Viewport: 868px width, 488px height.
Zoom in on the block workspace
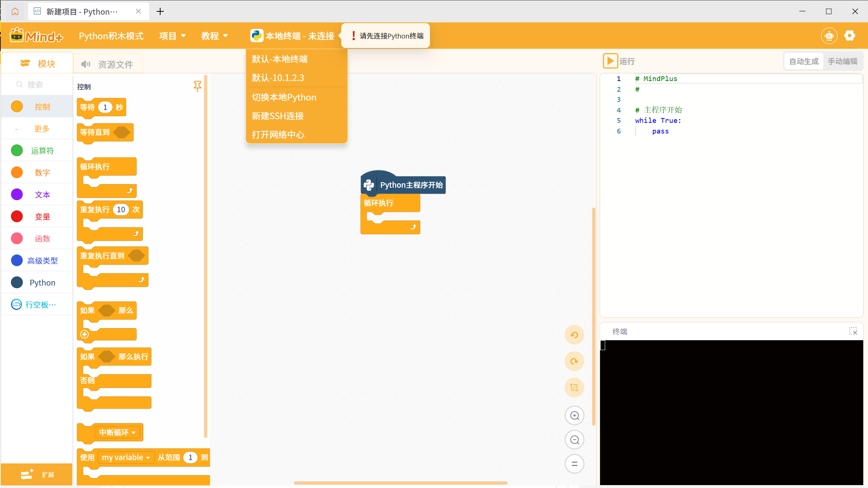pyautogui.click(x=574, y=415)
